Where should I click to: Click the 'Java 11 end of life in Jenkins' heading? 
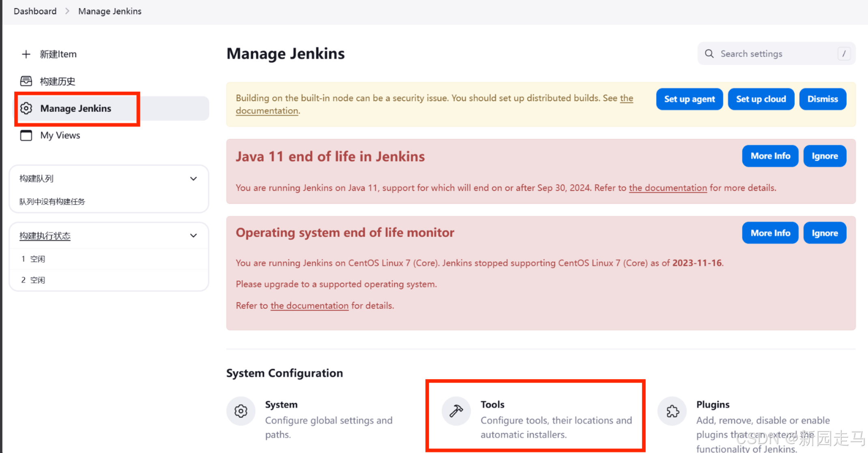coord(330,157)
